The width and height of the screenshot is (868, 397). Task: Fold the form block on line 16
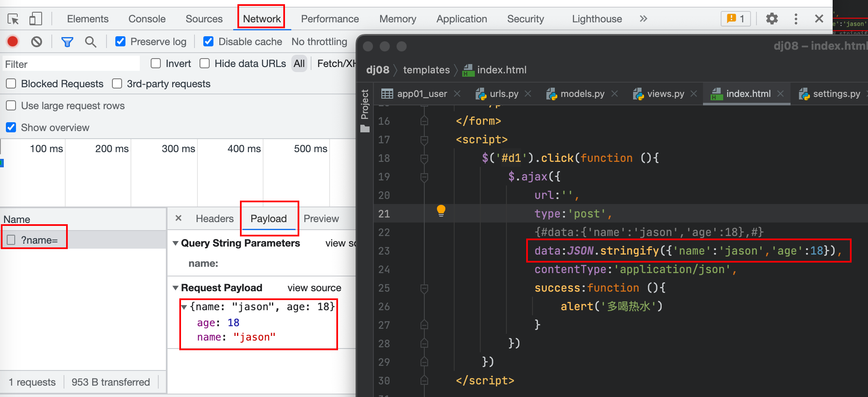click(424, 121)
